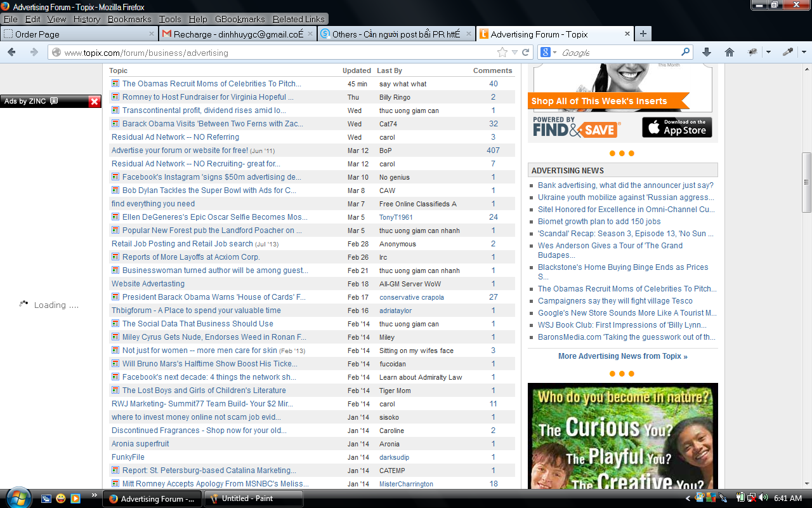Click the Switch Between Windows quick launch icon
The image size is (812, 508).
click(46, 498)
